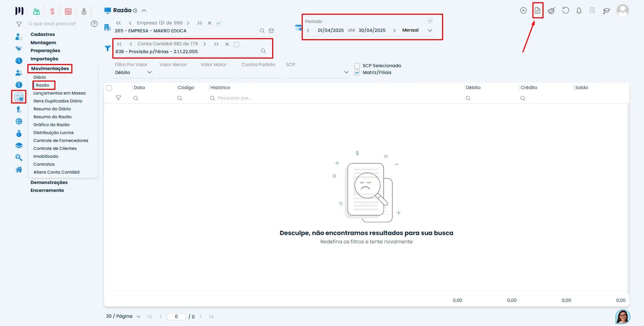This screenshot has width=644, height=326.
Task: Check the select-all checkbox in table header
Action: pyautogui.click(x=109, y=88)
